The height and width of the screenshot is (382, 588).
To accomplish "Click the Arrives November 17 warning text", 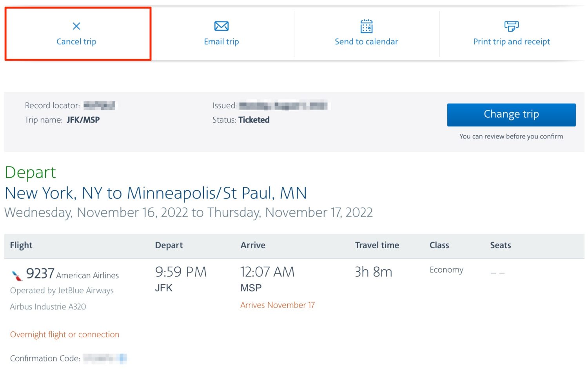I will pos(277,305).
